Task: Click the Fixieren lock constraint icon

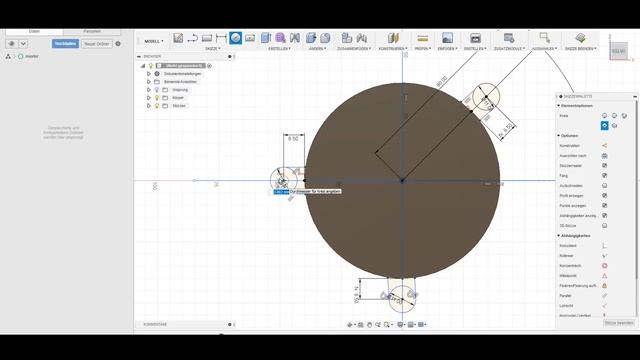Action: (604, 286)
